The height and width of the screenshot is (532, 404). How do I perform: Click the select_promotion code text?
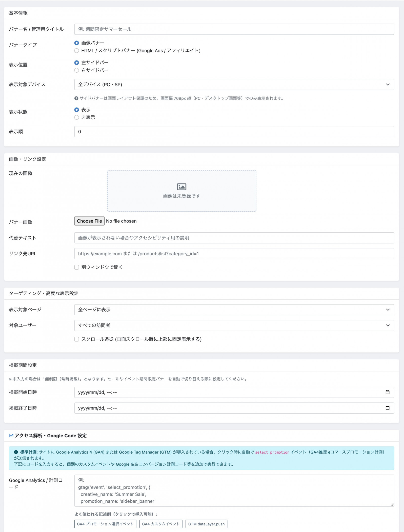272,452
